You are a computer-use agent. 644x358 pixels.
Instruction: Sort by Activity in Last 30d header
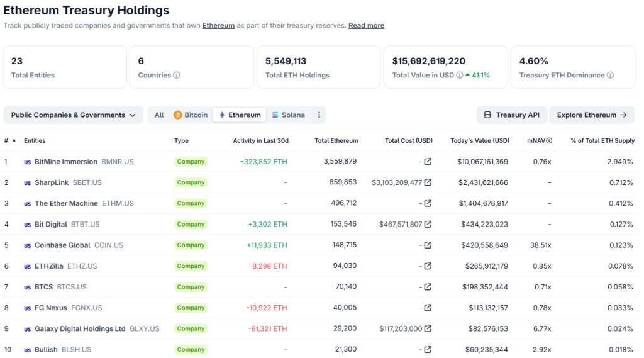pos(261,140)
